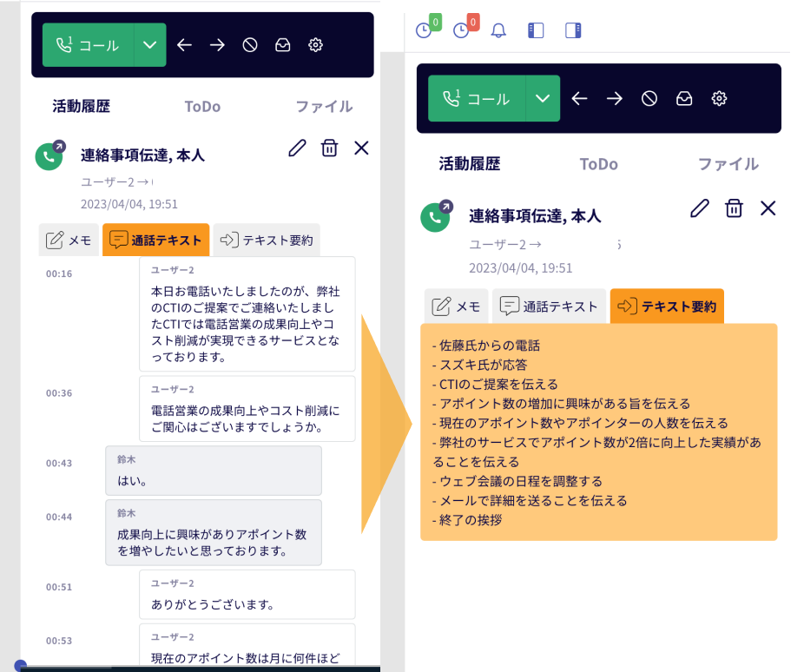Viewport: 804px width, 672px height.
Task: Open settings gear in right panel toolbar
Action: 719,98
